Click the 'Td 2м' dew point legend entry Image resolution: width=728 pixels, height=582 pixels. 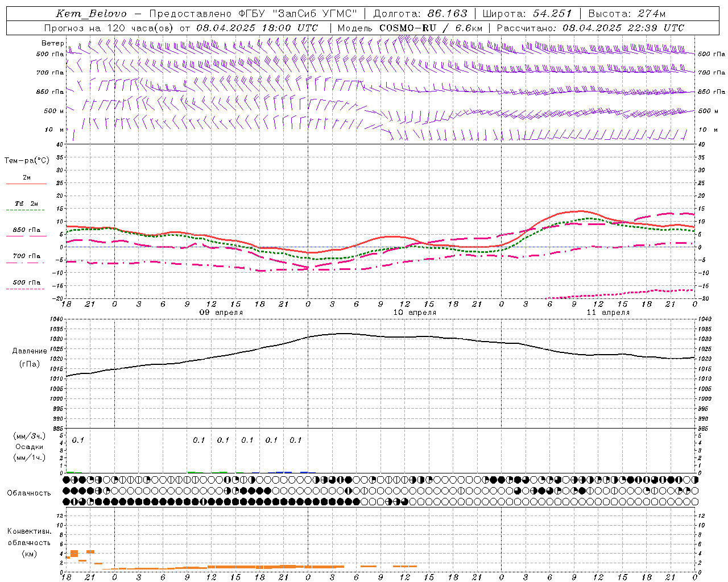coord(27,203)
